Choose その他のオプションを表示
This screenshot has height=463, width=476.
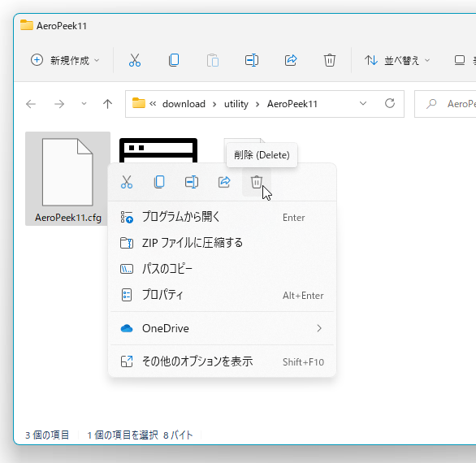click(x=223, y=362)
